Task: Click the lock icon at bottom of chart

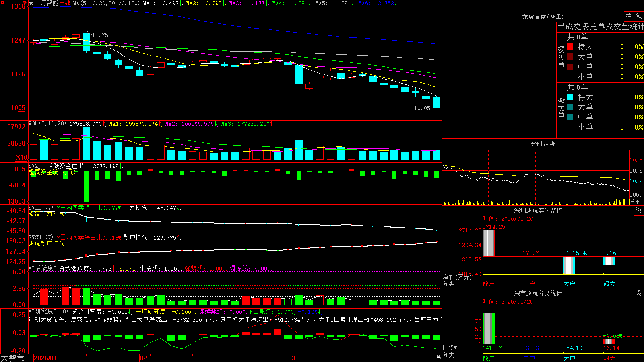Action: 438,357
